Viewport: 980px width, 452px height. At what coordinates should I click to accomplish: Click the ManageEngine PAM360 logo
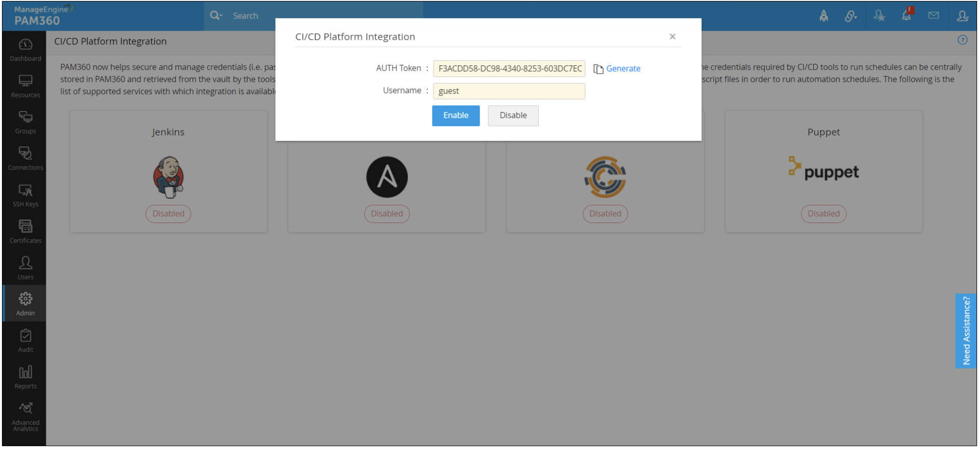[x=42, y=16]
